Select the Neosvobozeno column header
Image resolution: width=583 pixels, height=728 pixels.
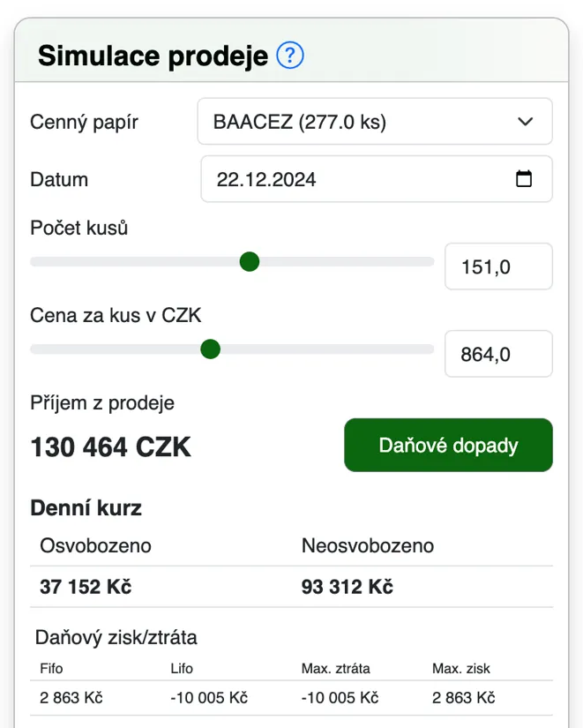pyautogui.click(x=368, y=545)
